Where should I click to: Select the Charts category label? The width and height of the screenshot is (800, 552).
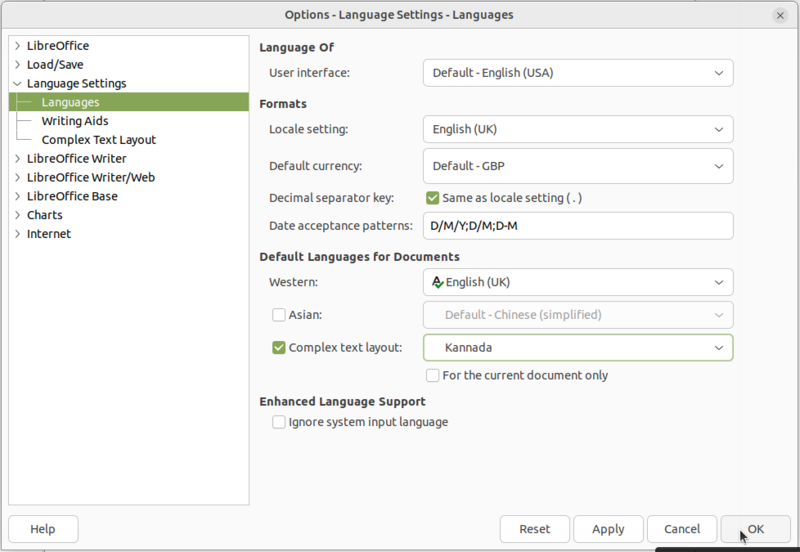[x=44, y=215]
